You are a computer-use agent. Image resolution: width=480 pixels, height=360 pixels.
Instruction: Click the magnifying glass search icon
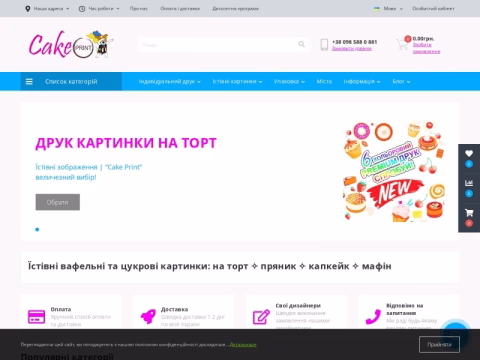[x=302, y=44]
